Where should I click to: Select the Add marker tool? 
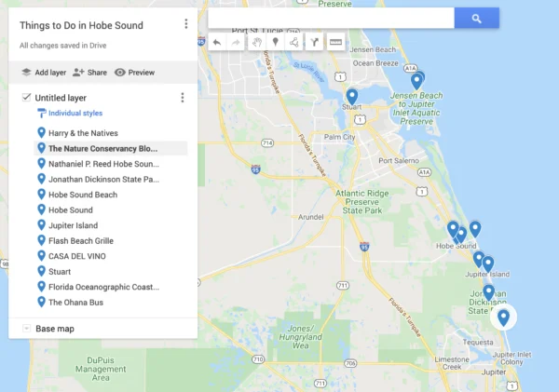(x=275, y=43)
